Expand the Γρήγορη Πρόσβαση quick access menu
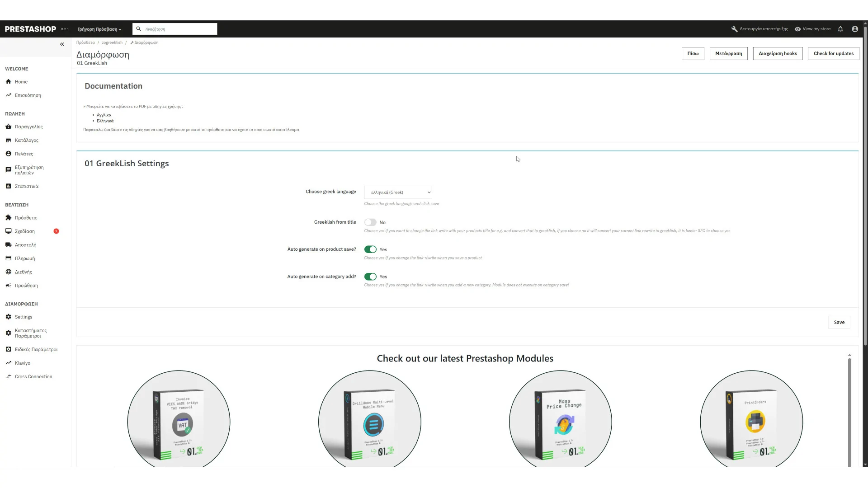 click(x=99, y=29)
